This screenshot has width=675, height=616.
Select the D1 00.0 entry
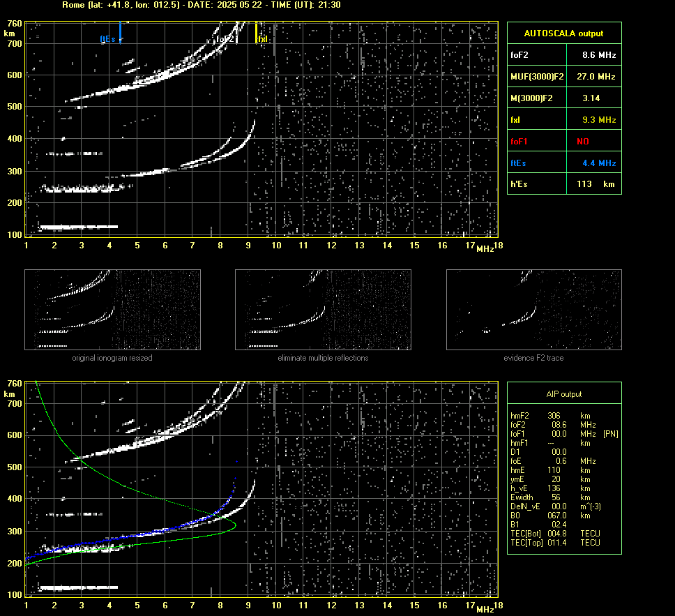pos(538,452)
